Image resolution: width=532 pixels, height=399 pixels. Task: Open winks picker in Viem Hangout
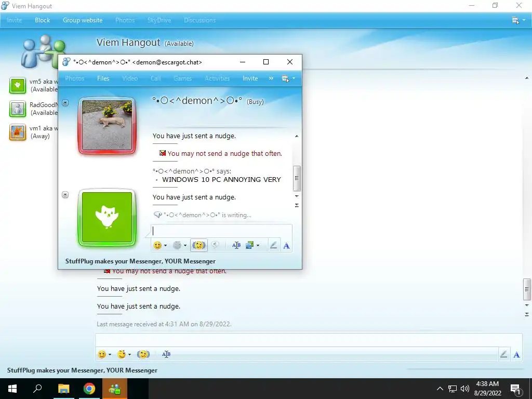click(122, 354)
